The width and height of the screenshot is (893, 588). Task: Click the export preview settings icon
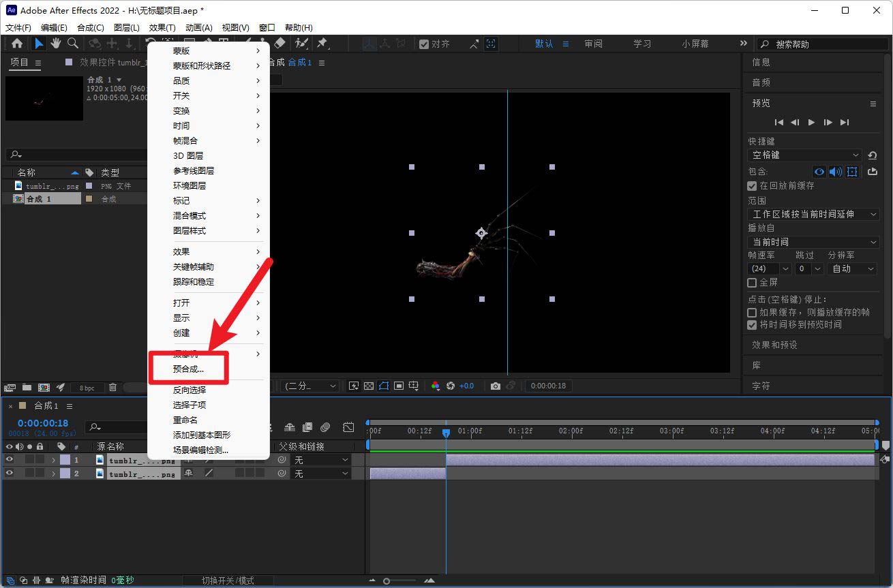[x=873, y=172]
